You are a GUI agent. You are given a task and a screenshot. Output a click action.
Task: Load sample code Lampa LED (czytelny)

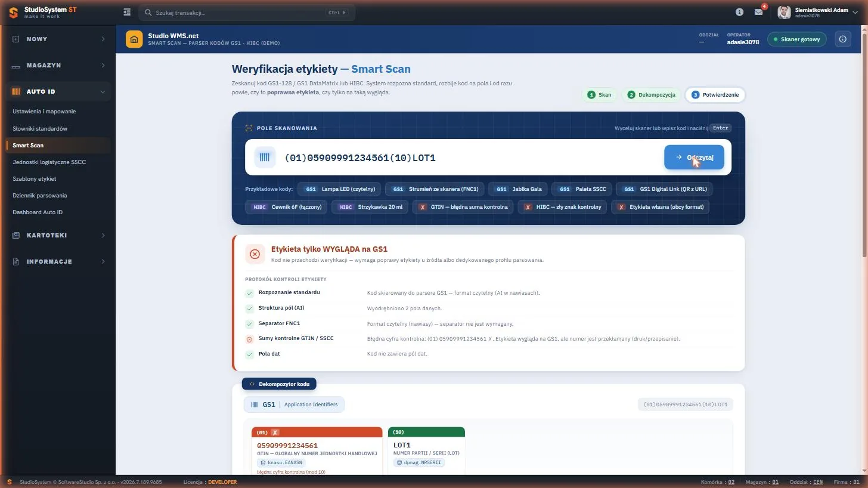pyautogui.click(x=339, y=189)
